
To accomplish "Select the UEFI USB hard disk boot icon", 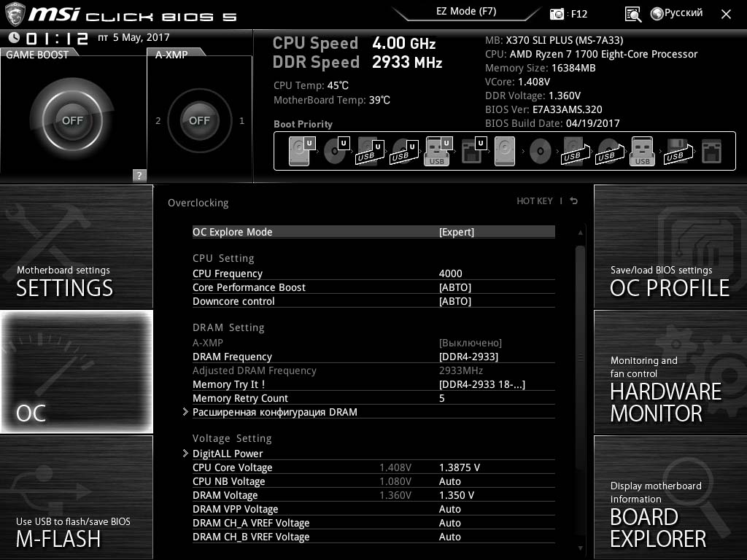I will (370, 151).
